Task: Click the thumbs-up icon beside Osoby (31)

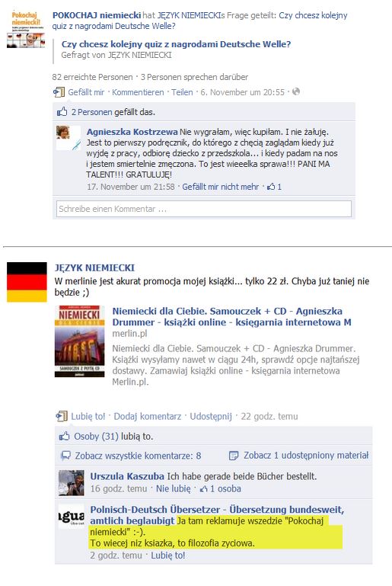Action: tap(64, 436)
